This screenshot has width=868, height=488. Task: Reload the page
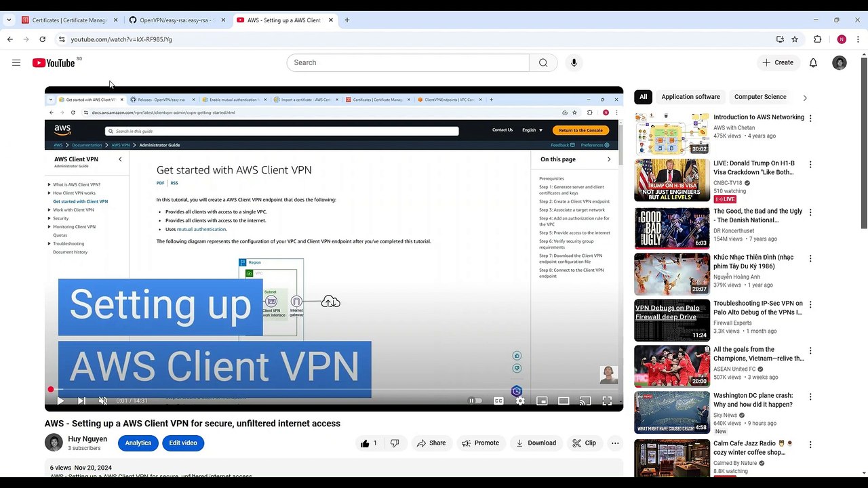(42, 39)
